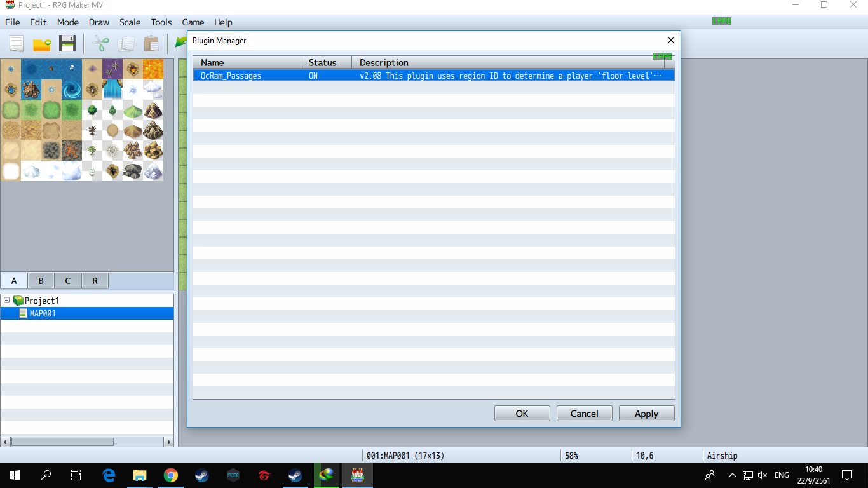Open the Scale menu
The width and height of the screenshot is (868, 488).
[x=130, y=22]
